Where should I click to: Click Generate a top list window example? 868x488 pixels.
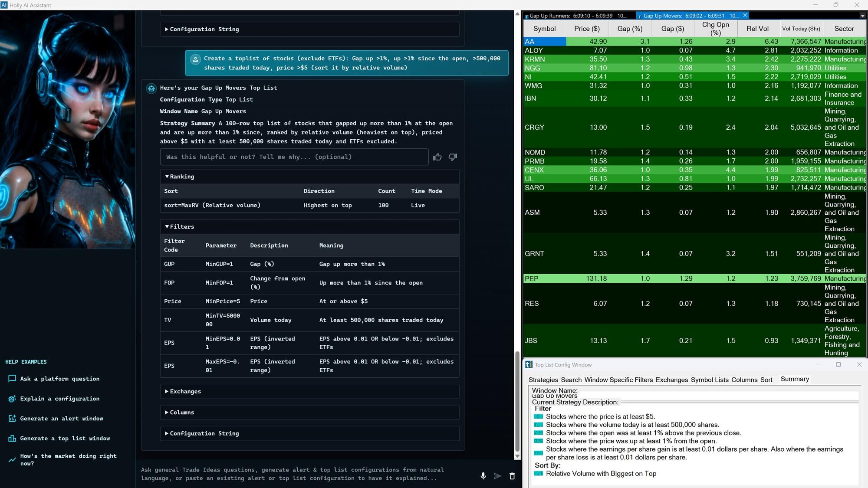coord(65,439)
